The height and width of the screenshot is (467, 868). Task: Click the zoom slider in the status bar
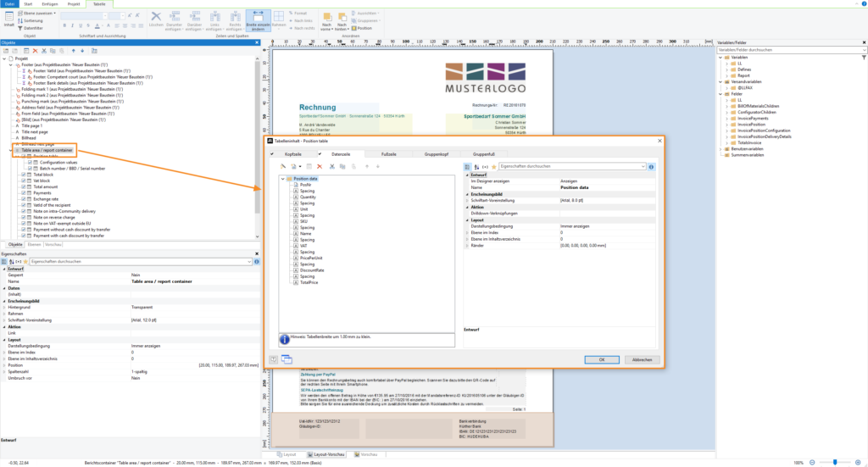coord(835,462)
